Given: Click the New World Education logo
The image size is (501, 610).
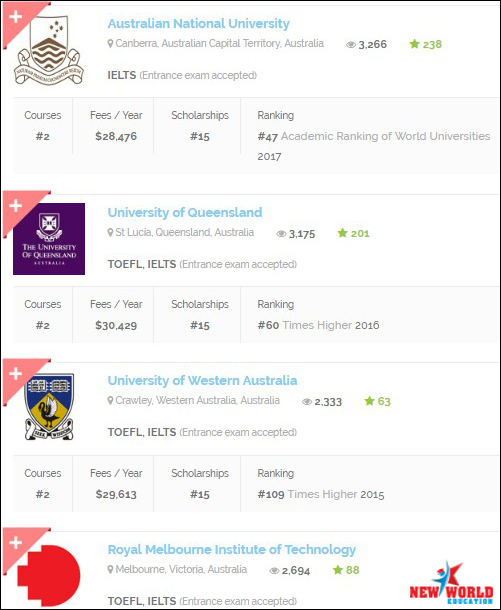Looking at the screenshot, I should point(451,583).
